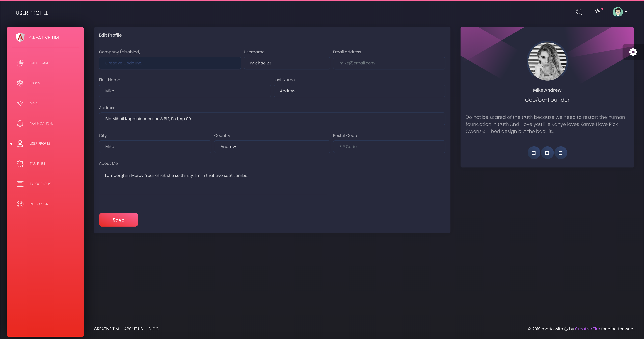Click Mike Andrew's profile photo

coord(547,62)
